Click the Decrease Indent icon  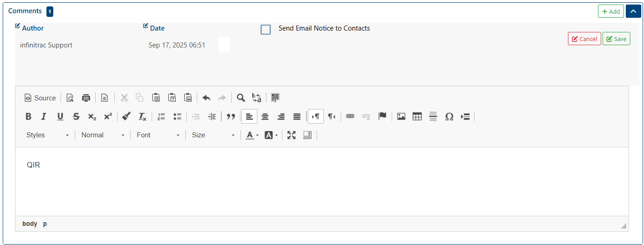click(x=196, y=116)
